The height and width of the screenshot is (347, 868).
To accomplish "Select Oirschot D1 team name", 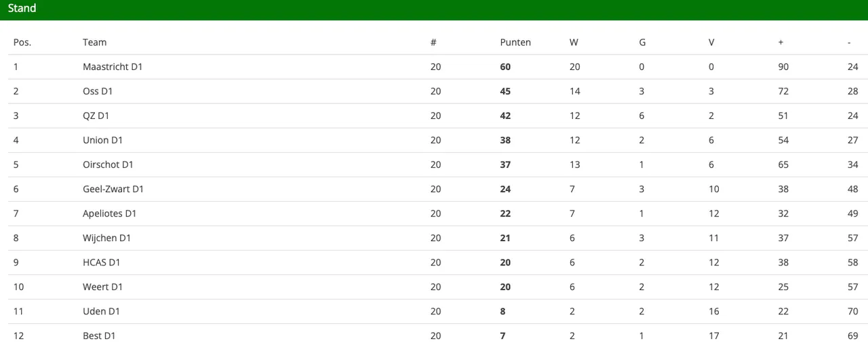I will point(108,164).
